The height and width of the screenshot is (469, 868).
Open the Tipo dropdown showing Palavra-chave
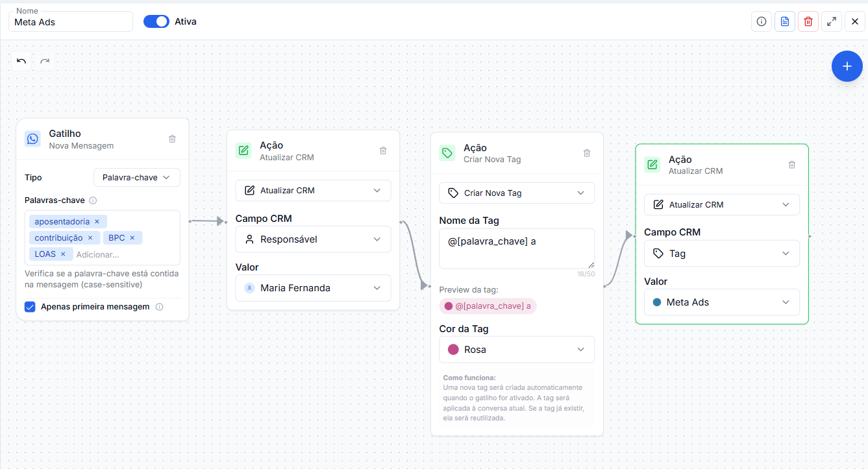(137, 177)
